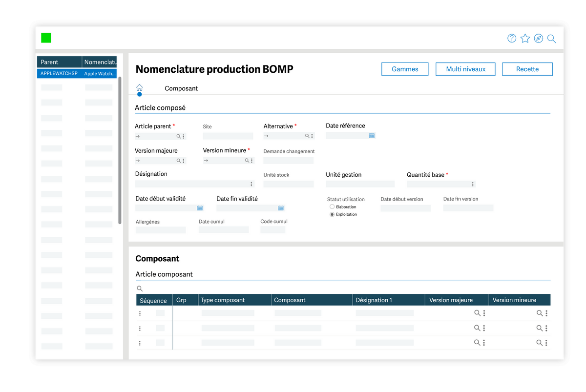Select the APPLEWATCHSP row in the list
This screenshot has width=586, height=392.
click(59, 74)
